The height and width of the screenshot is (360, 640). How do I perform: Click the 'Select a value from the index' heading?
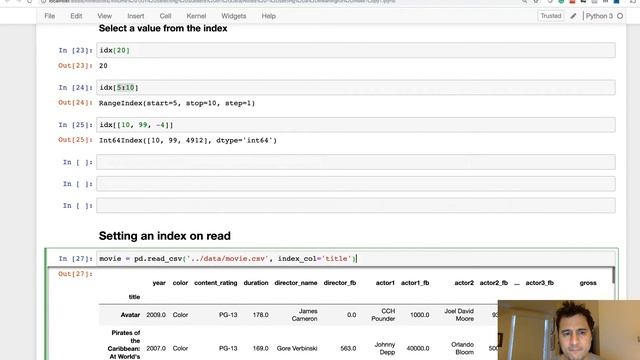click(x=163, y=28)
